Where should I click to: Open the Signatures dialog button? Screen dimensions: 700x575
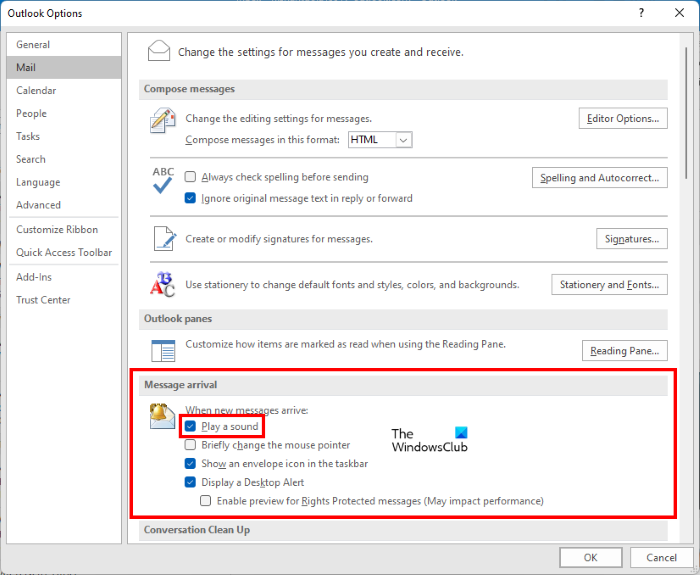click(632, 239)
